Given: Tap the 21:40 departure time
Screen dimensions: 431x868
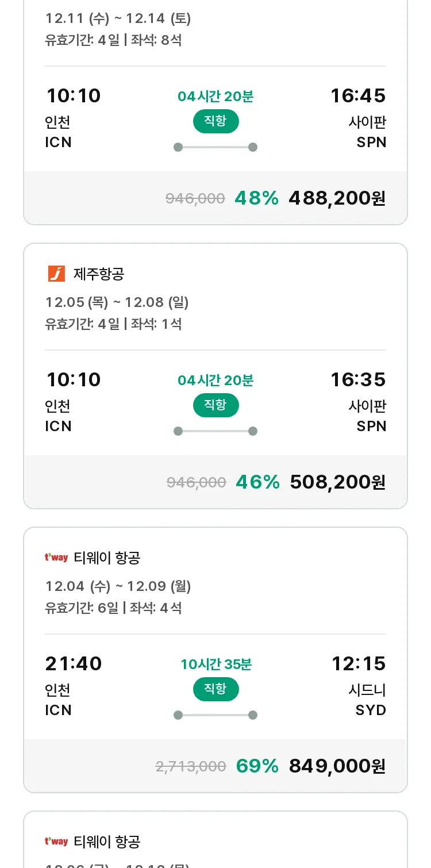Looking at the screenshot, I should pyautogui.click(x=74, y=664).
